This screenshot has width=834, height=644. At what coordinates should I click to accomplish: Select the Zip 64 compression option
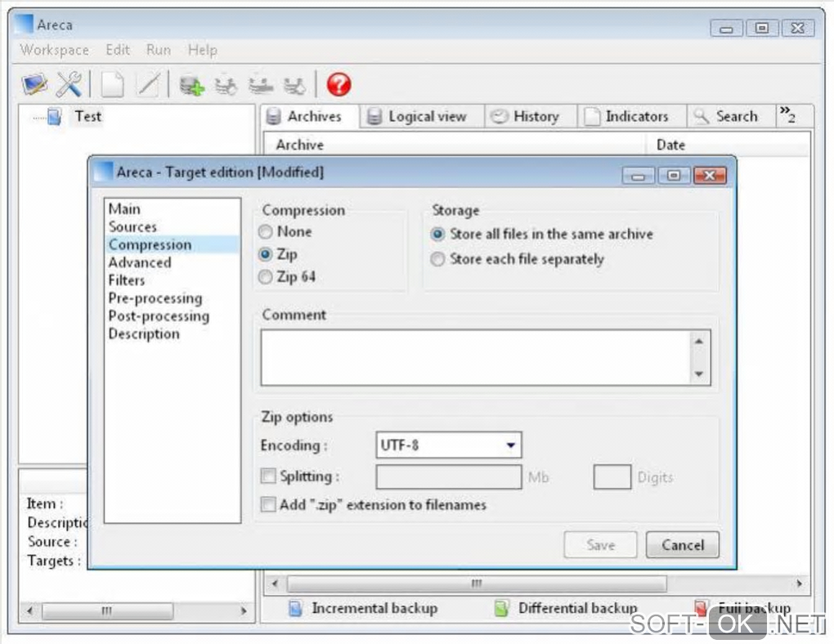click(x=266, y=277)
